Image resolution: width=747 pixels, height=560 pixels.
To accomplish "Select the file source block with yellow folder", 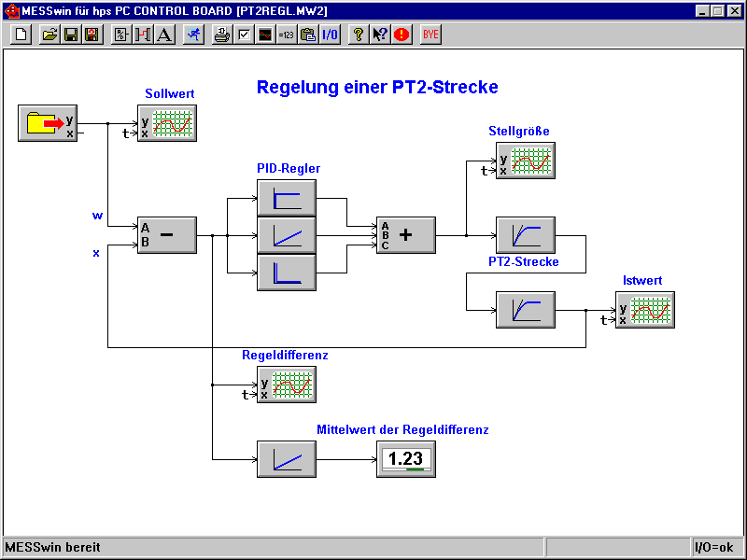I will 48,123.
